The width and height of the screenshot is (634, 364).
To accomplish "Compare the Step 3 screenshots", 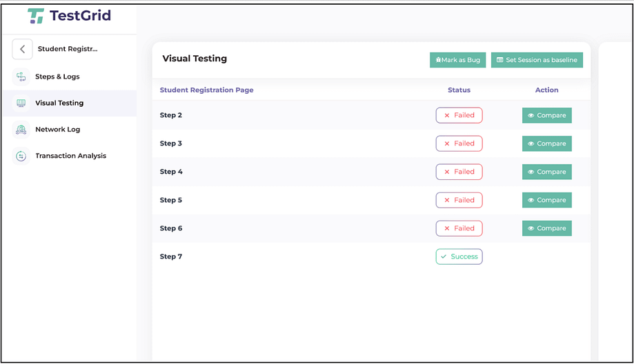I will click(x=546, y=144).
